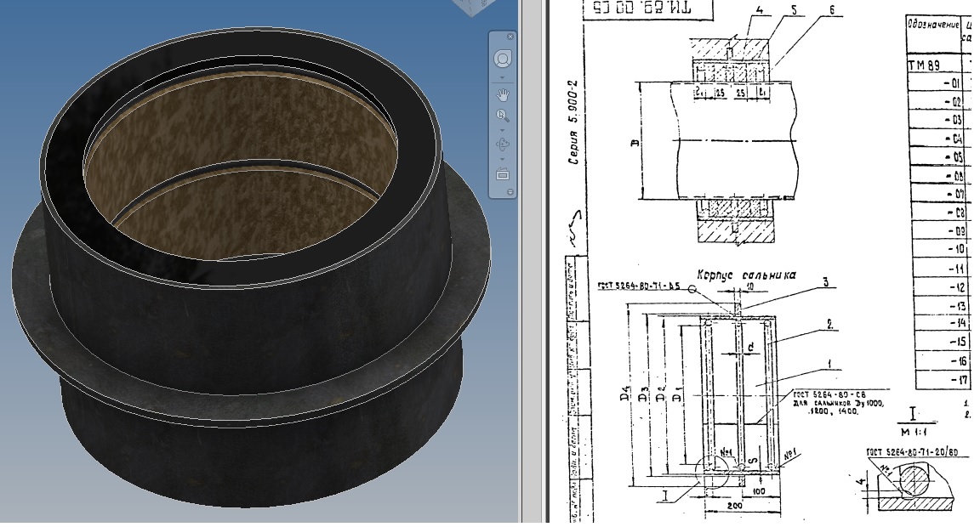Activate the Look At tool
This screenshot has height=527, width=980.
(503, 175)
